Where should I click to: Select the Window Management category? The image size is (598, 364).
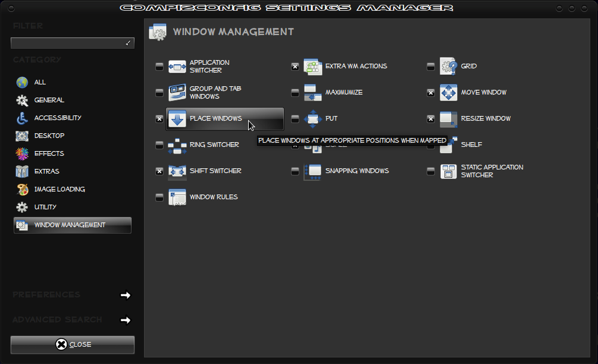pyautogui.click(x=73, y=225)
